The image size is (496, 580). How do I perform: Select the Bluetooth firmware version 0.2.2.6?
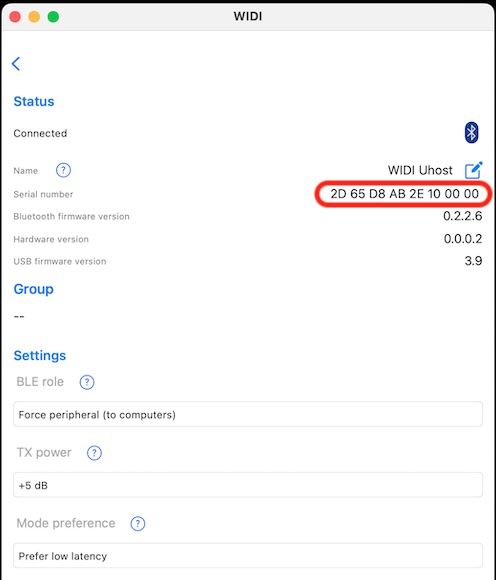coord(462,216)
